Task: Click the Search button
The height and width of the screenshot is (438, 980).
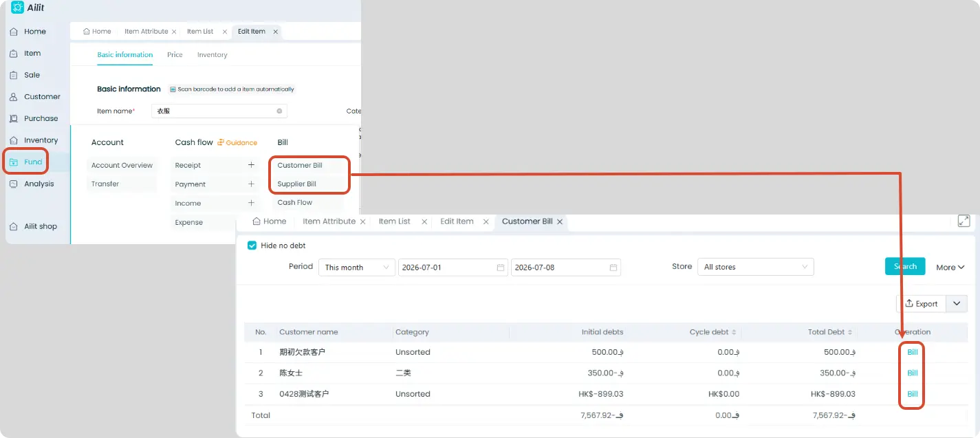Action: (x=905, y=267)
